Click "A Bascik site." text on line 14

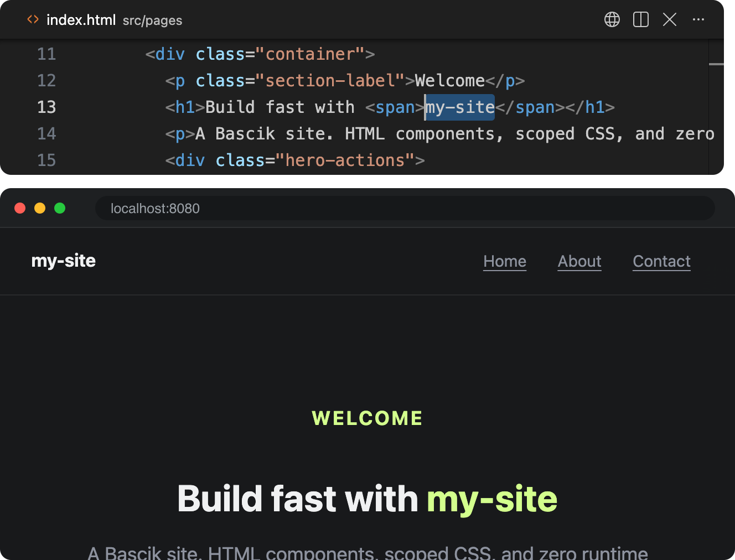coord(265,134)
